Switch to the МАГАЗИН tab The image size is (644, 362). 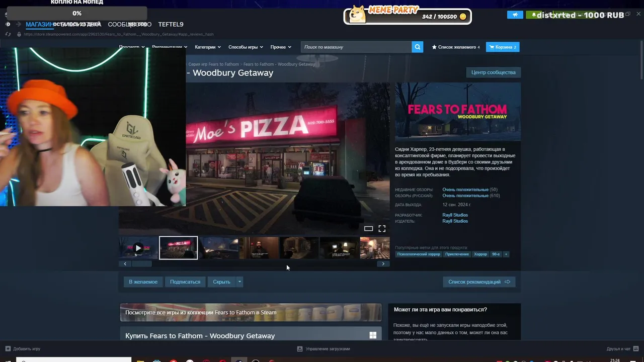point(39,24)
